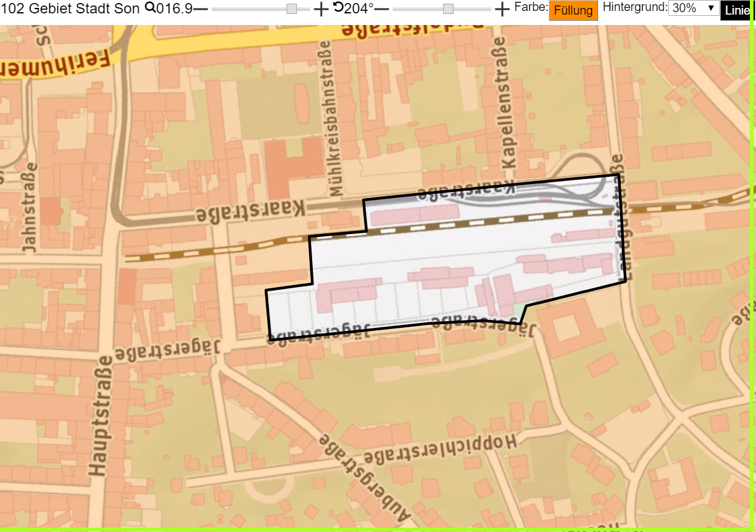Click the dropdown arrow beside 30%
The height and width of the screenshot is (532, 756).
[710, 9]
